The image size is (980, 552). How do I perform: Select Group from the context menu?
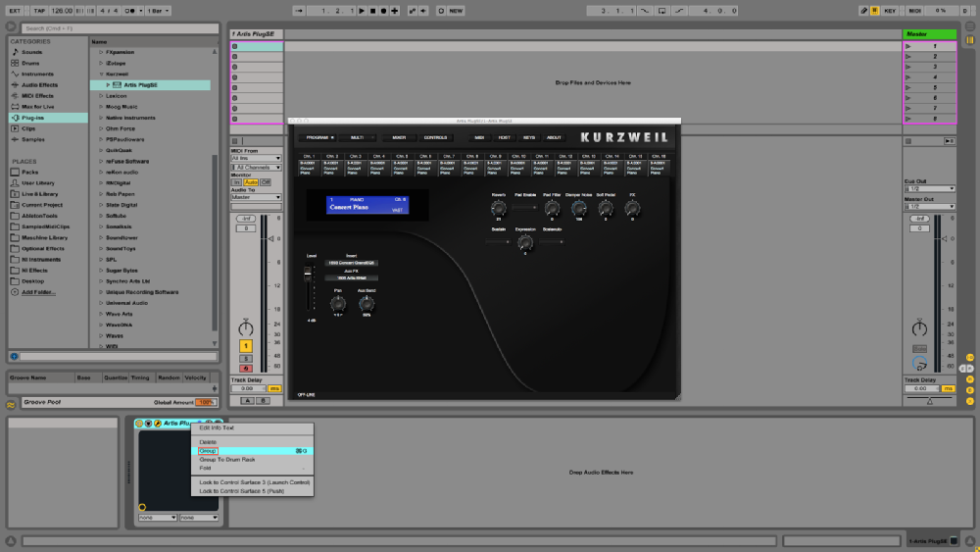tap(209, 451)
